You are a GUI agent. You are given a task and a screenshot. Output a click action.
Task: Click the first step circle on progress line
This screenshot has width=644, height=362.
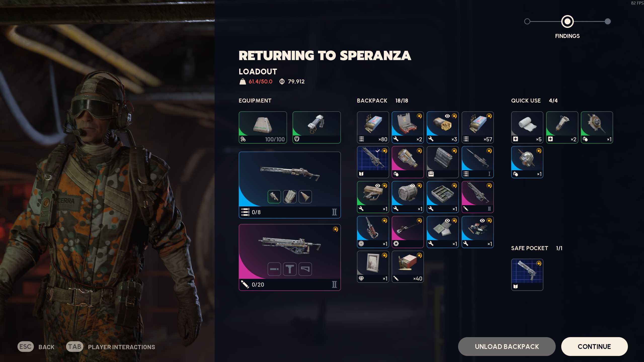[527, 22]
